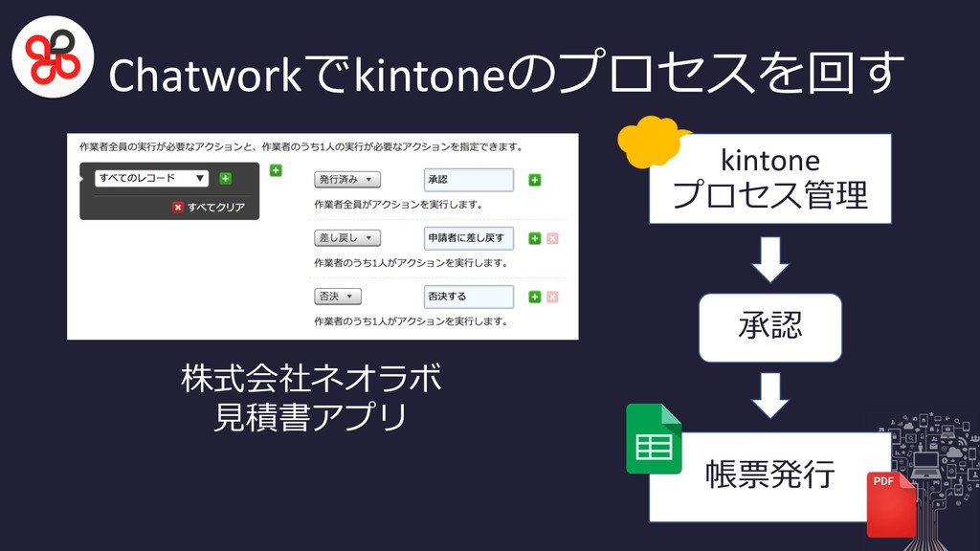Viewport: 980px width, 551px height.
Task: Click the rounded 承認 box
Action: [770, 327]
